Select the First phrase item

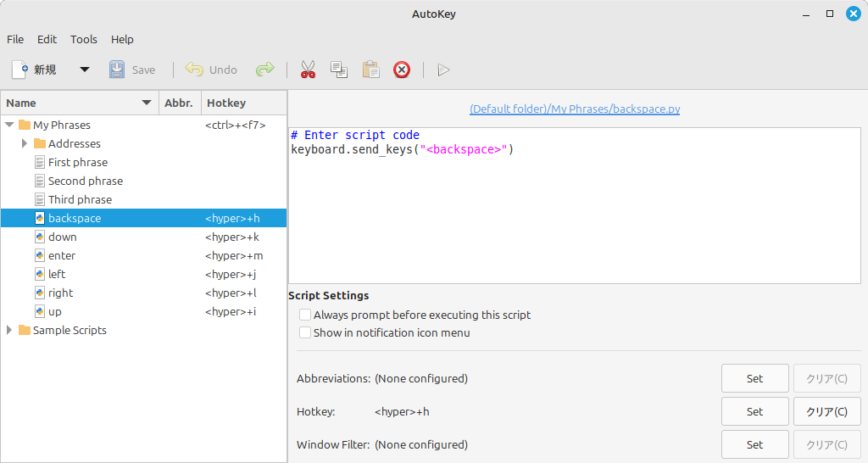tap(77, 162)
